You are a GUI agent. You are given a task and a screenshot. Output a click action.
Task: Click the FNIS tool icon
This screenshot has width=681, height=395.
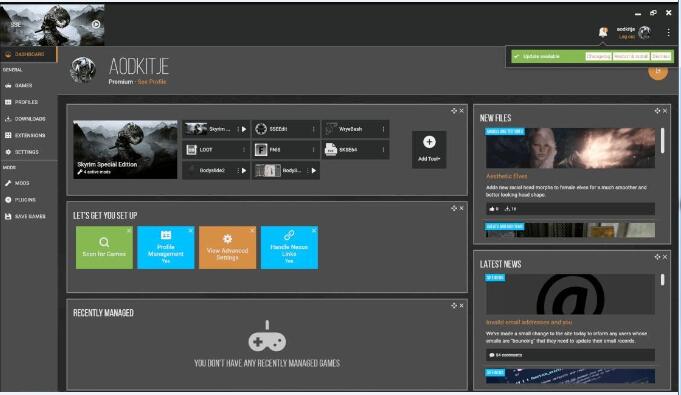click(x=261, y=149)
